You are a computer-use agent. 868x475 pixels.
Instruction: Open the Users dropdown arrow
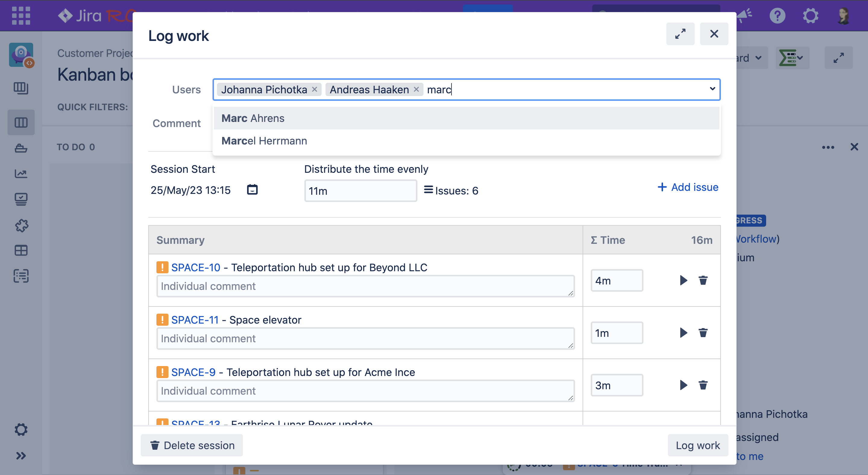tap(712, 89)
